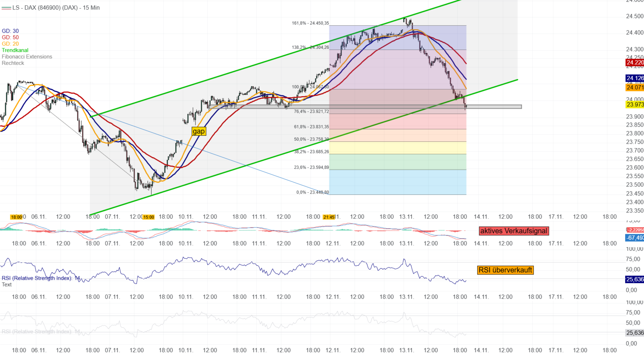Click the blue 25,636 RSI value tag

[635, 279]
